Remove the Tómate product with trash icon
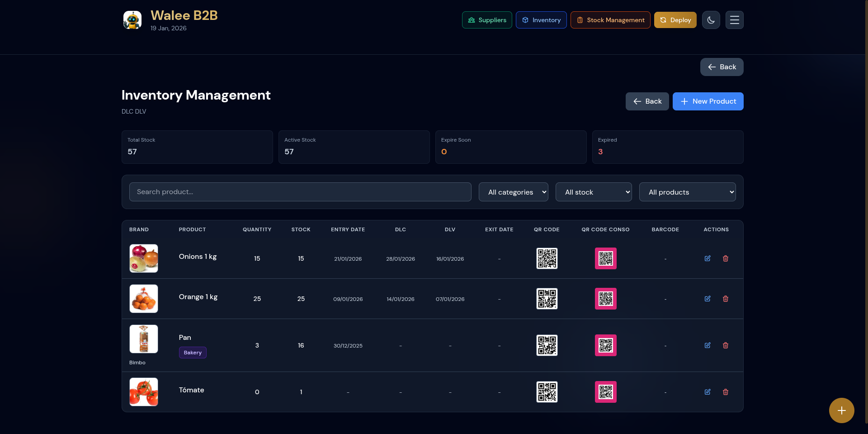Viewport: 868px width, 434px height. pos(726,392)
